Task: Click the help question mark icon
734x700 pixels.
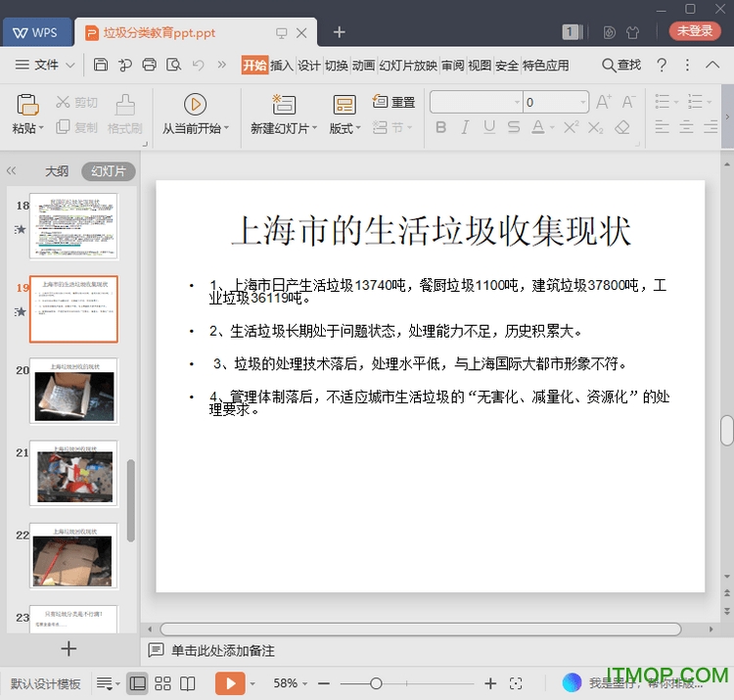Action: [x=662, y=65]
